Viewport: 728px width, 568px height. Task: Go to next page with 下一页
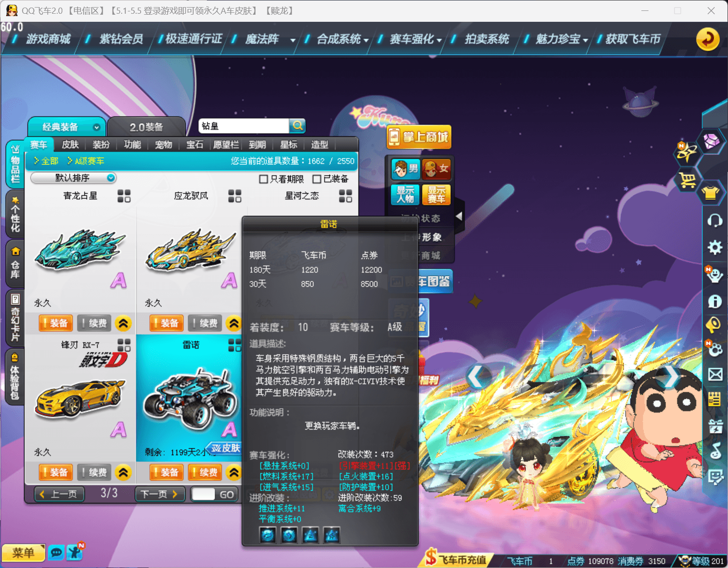160,494
